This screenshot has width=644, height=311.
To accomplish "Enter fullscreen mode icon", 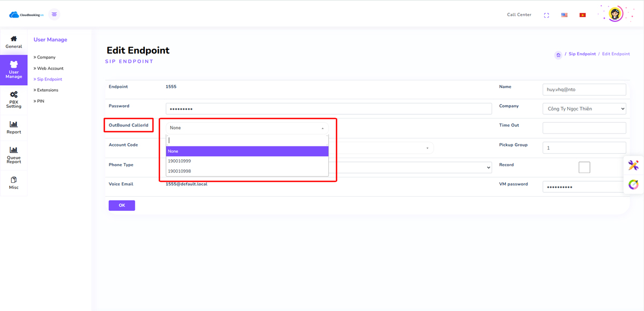I will (x=546, y=15).
